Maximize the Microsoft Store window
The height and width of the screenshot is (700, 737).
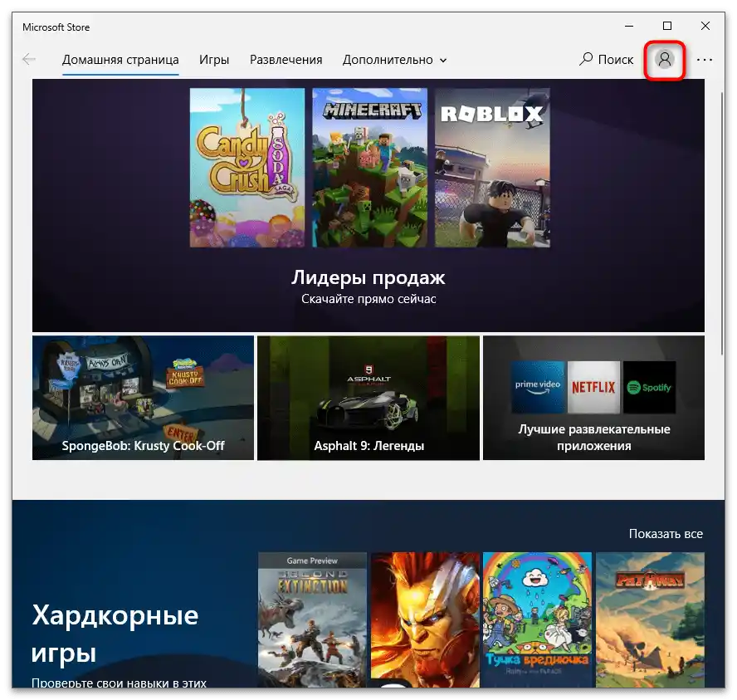(x=667, y=27)
